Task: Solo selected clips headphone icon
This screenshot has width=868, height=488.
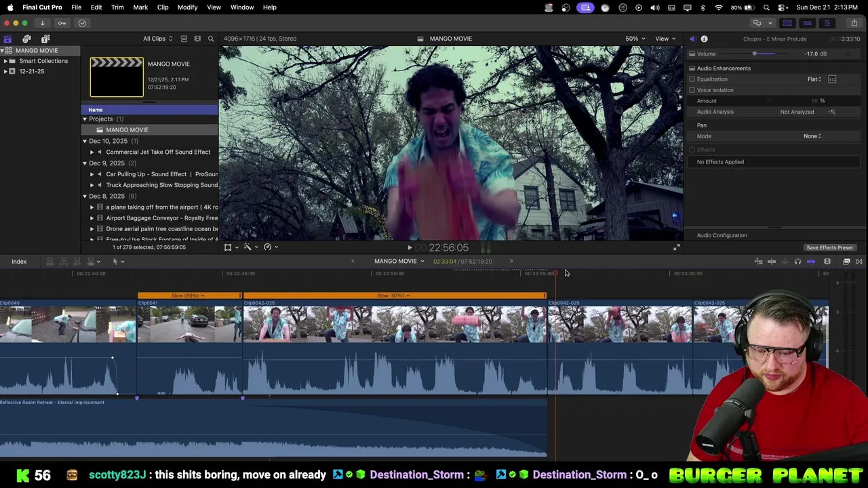Action: coord(797,262)
